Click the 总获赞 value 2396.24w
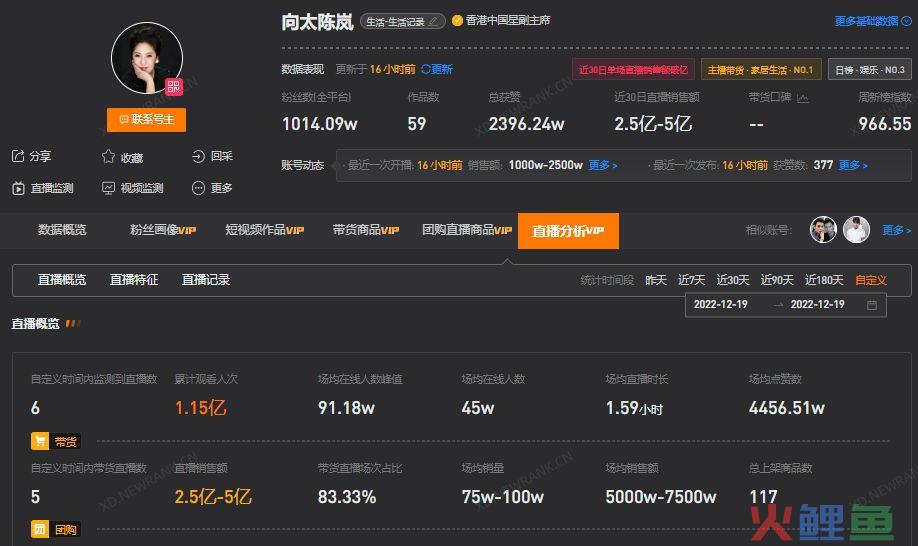Viewport: 918px width, 546px height. (526, 124)
